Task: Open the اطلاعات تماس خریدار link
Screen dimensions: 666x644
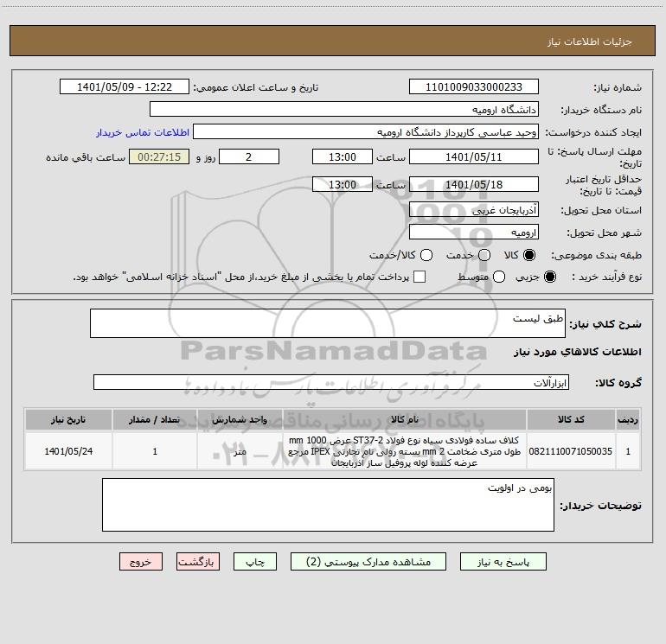Action: pos(143,132)
